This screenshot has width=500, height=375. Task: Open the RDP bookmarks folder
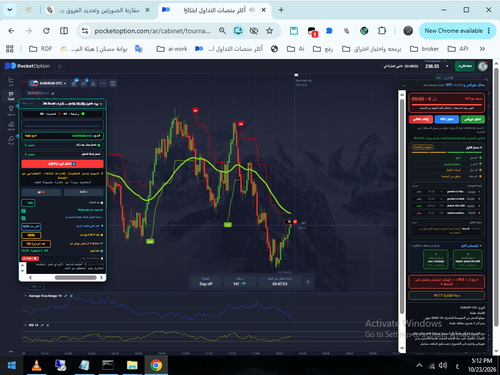click(x=40, y=49)
